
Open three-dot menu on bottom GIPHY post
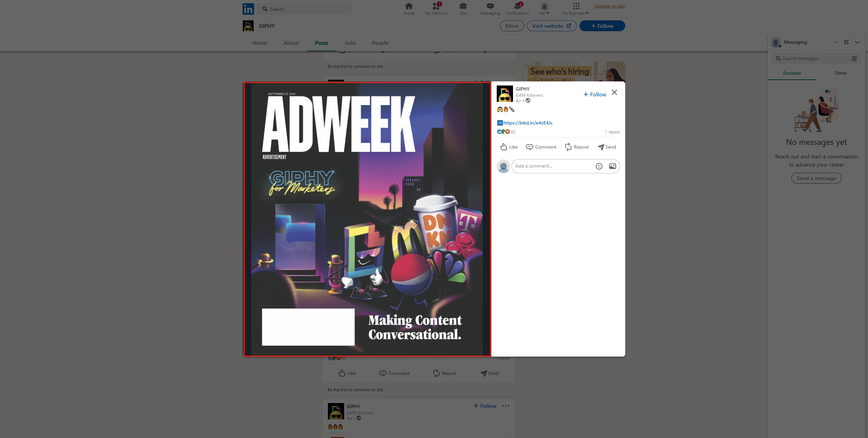click(x=506, y=406)
